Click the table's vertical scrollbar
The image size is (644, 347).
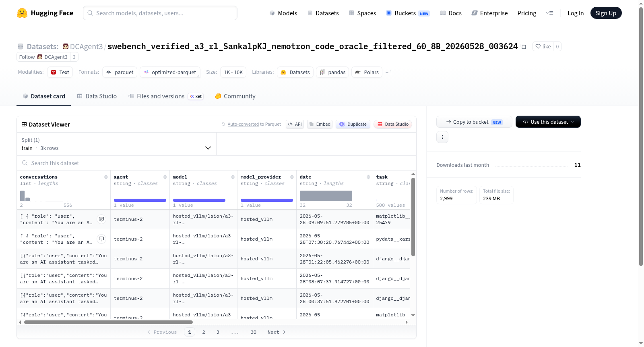point(413,217)
